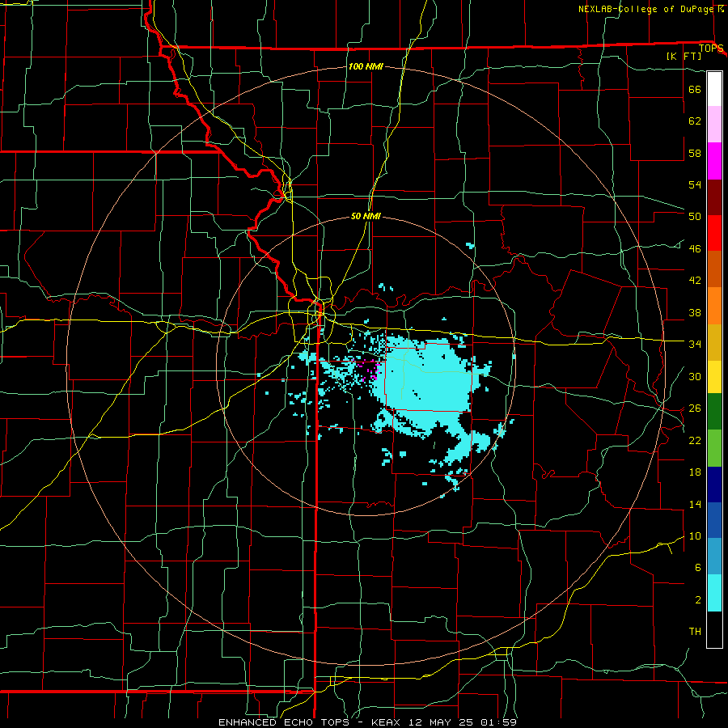Image resolution: width=728 pixels, height=728 pixels.
Task: Click the '100 NMI' range ring label
Action: coord(366,66)
